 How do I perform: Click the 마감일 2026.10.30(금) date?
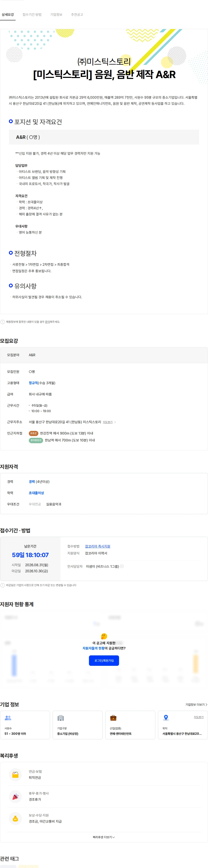tap(36, 571)
